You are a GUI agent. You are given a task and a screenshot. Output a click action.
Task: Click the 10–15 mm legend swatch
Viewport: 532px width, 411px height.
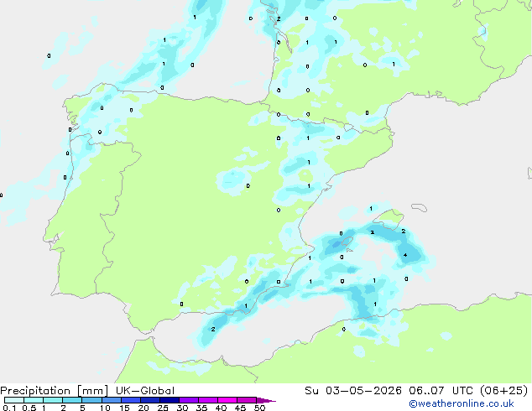pos(111,400)
